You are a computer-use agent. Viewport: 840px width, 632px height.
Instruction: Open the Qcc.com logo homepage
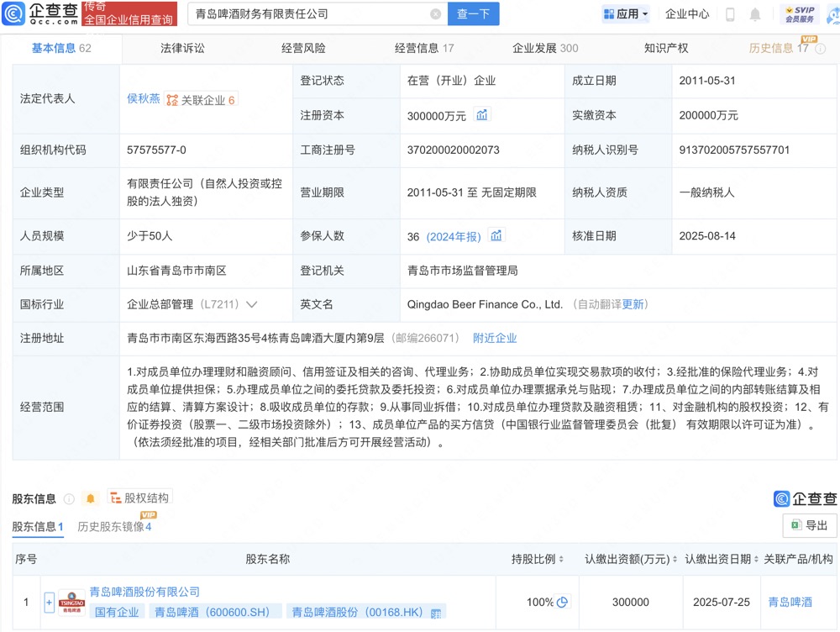pos(40,13)
